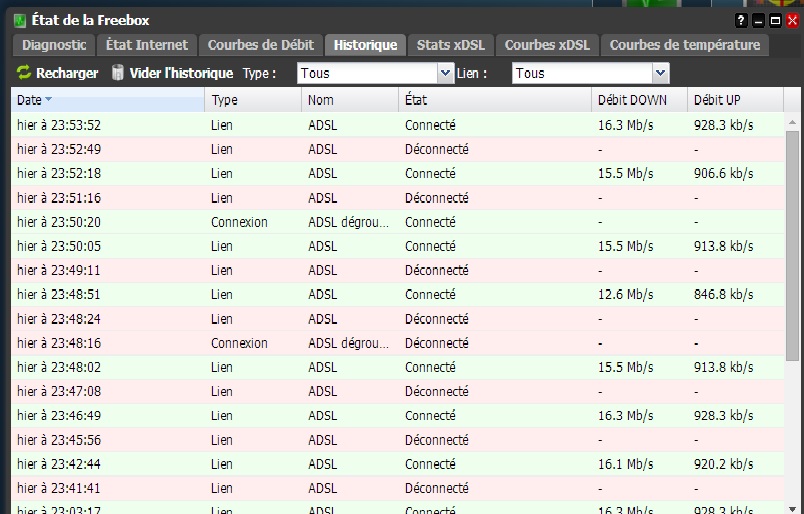Select the row 'hier à 23:45:56'

(x=398, y=440)
